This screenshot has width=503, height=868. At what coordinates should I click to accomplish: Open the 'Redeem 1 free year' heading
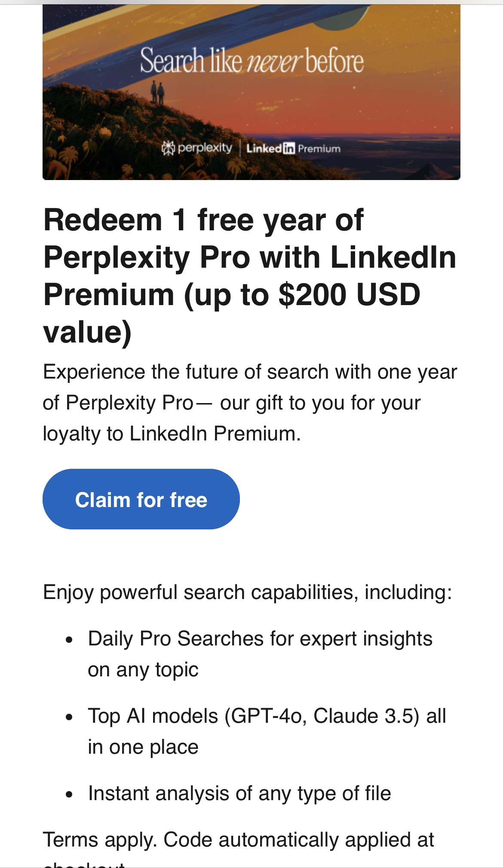(249, 275)
